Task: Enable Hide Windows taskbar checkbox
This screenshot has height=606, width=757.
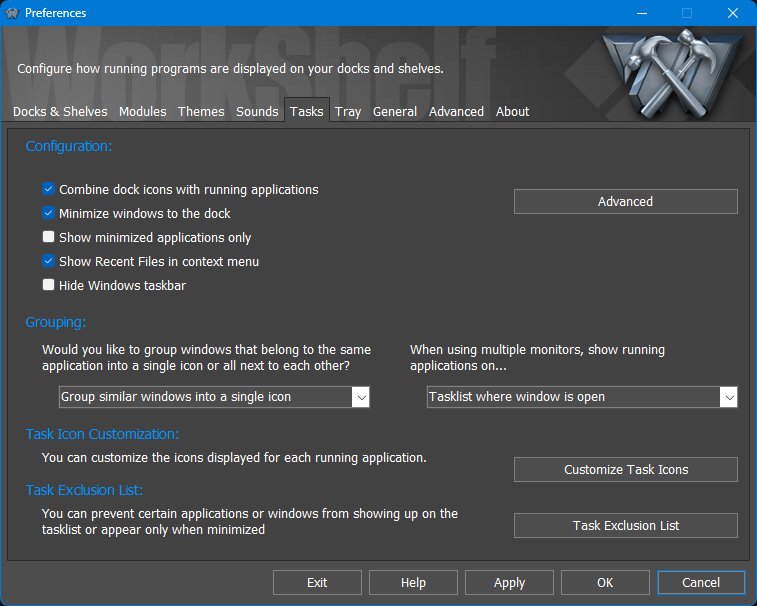Action: [48, 285]
